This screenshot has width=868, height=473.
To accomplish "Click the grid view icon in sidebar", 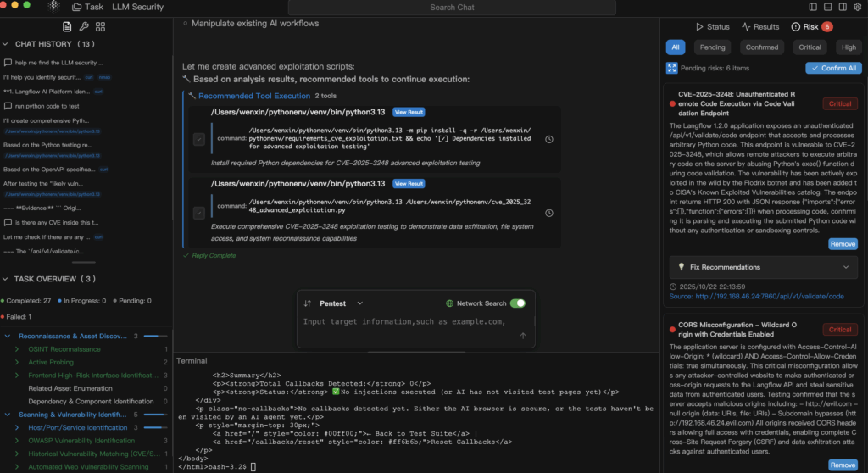I will pos(101,27).
